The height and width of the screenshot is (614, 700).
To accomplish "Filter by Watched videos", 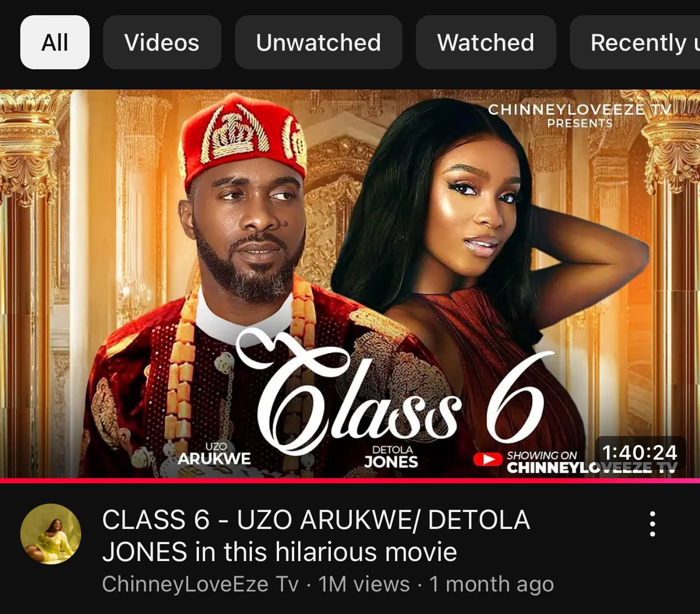I will [486, 42].
